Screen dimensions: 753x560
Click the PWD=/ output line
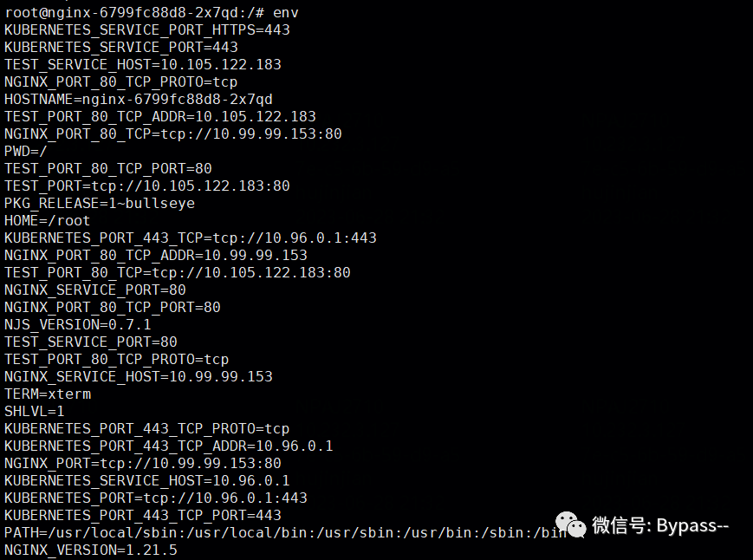point(25,152)
